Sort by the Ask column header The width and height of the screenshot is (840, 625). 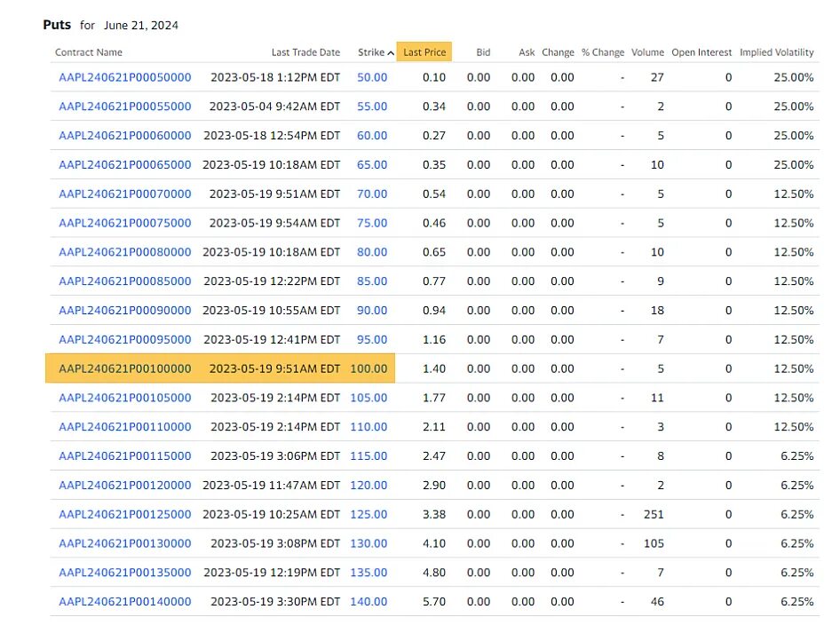click(x=527, y=52)
